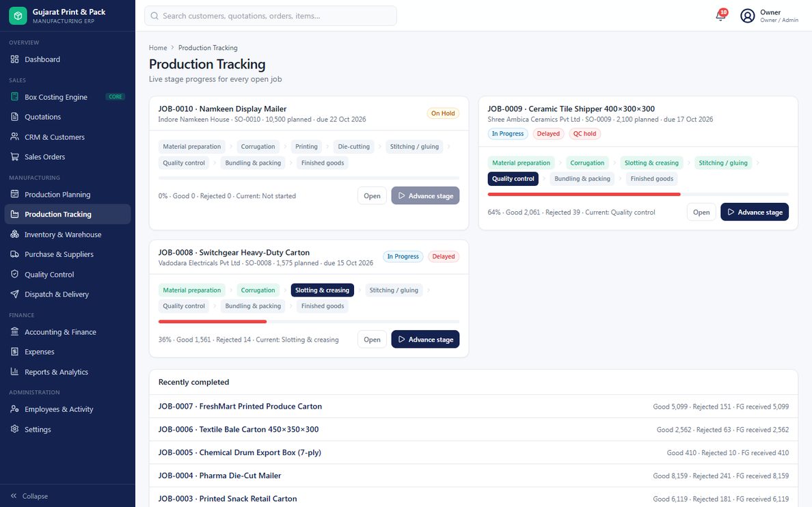The width and height of the screenshot is (812, 507).
Task: Navigate to Inventory & Warehouse
Action: [67, 234]
